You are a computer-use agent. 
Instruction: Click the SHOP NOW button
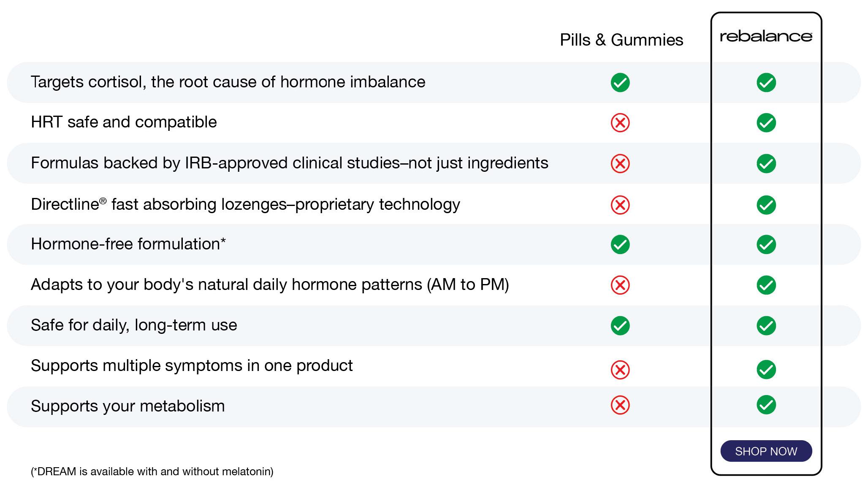click(x=766, y=451)
